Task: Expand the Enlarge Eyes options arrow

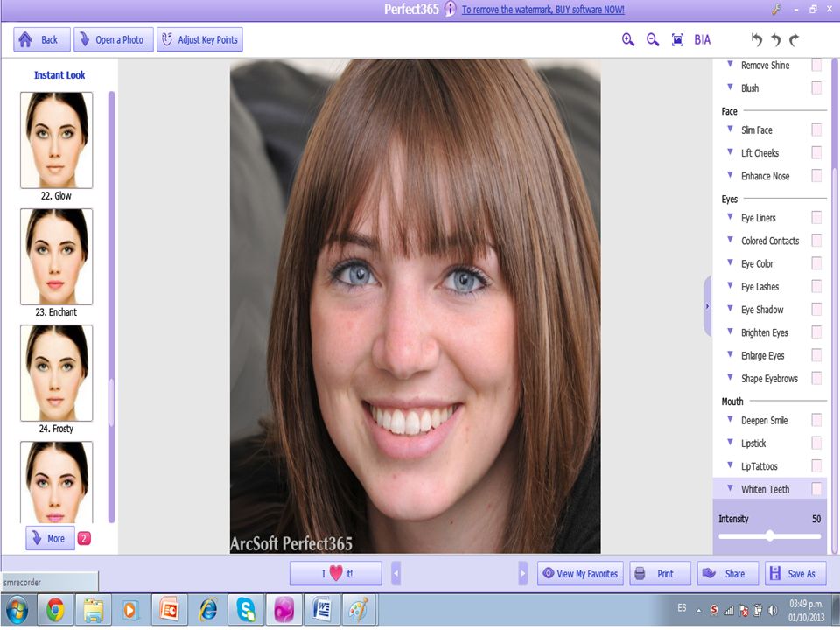Action: tap(730, 354)
